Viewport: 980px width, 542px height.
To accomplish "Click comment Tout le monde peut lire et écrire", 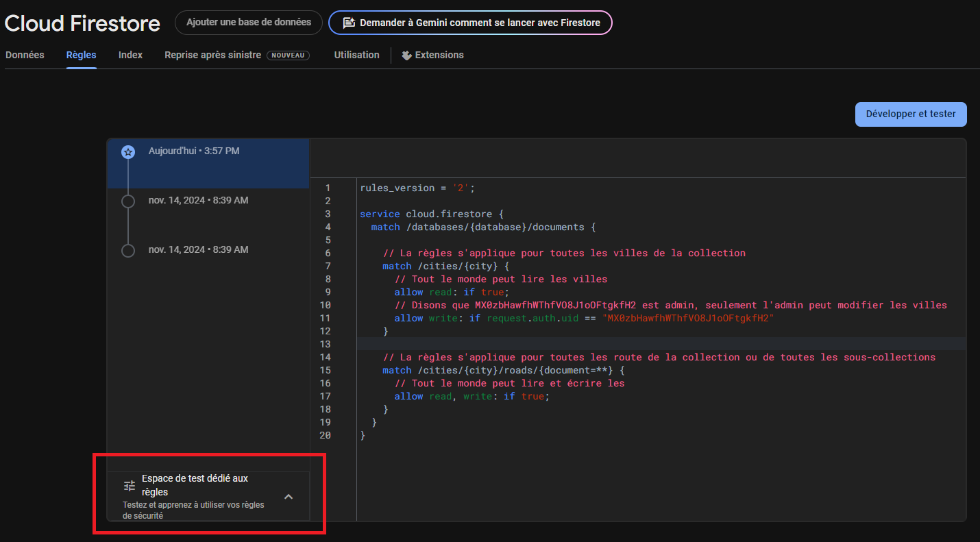I will click(509, 383).
